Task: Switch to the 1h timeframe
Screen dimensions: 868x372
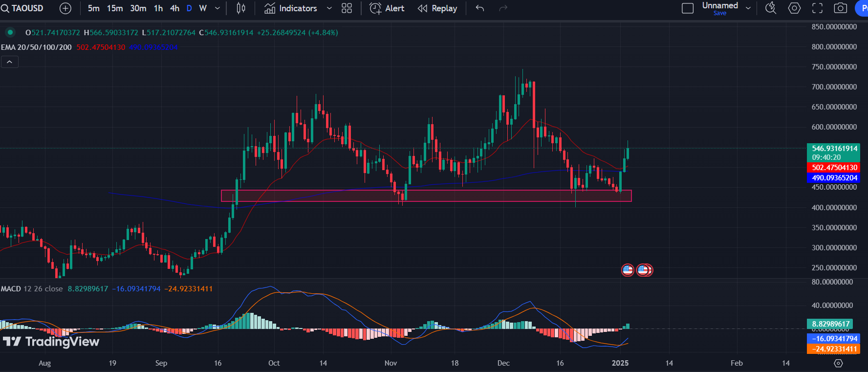Action: [158, 8]
